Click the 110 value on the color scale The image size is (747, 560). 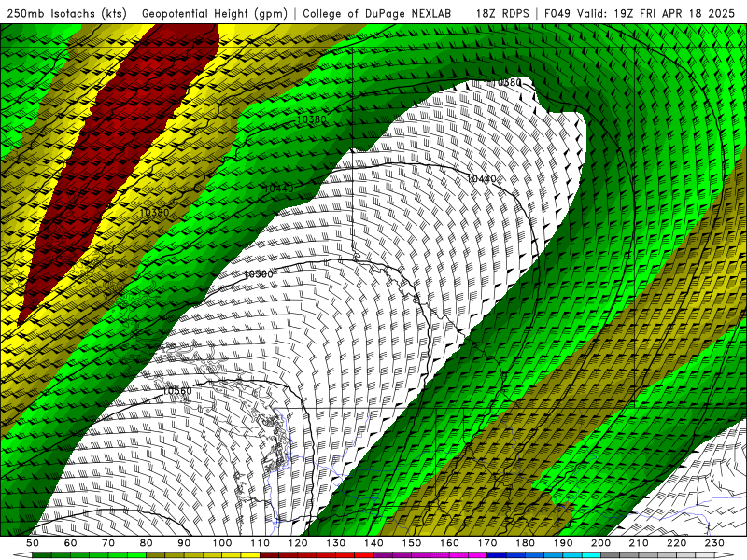pos(260,543)
